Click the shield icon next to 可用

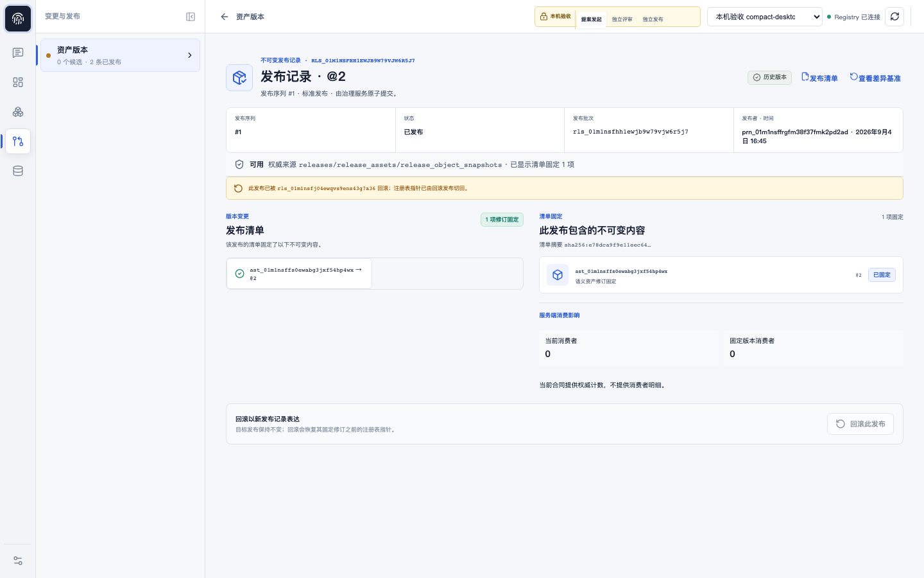(239, 164)
